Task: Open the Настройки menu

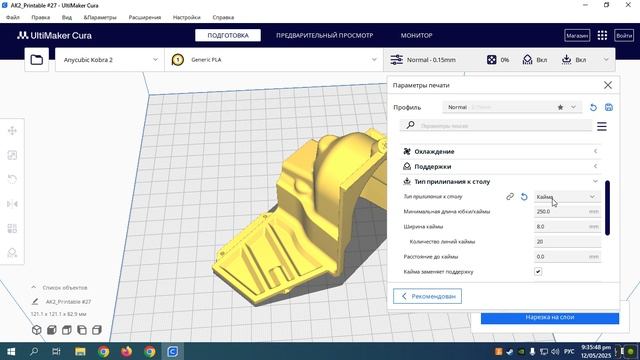Action: point(187,18)
